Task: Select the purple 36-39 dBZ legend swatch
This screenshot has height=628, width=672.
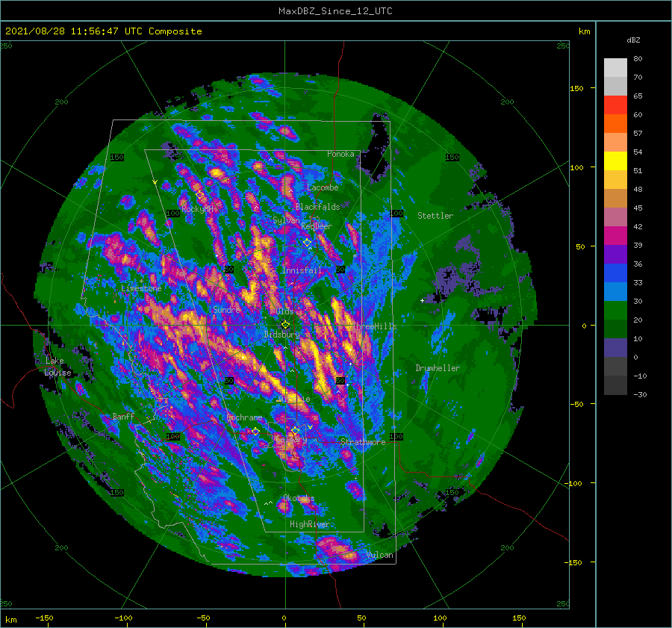Action: click(615, 255)
